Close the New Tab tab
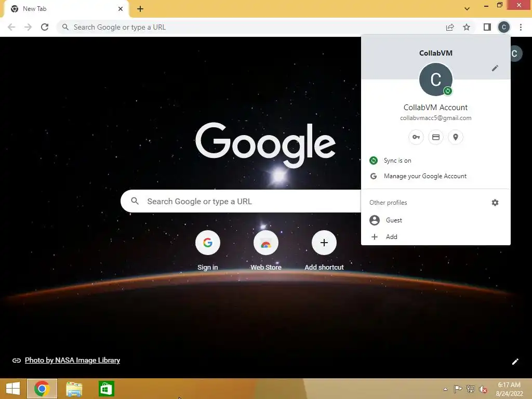The image size is (532, 399). [121, 9]
